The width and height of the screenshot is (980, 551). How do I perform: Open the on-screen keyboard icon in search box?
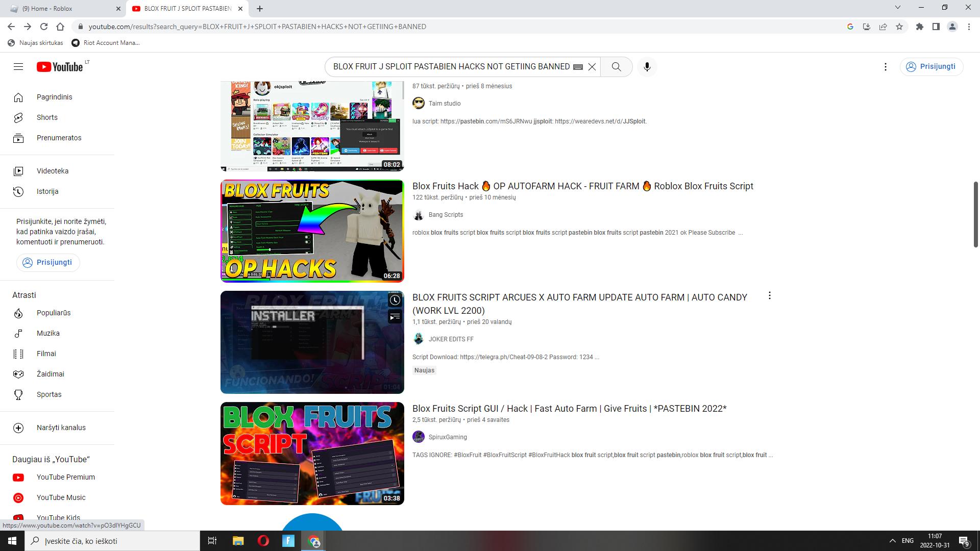coord(578,67)
